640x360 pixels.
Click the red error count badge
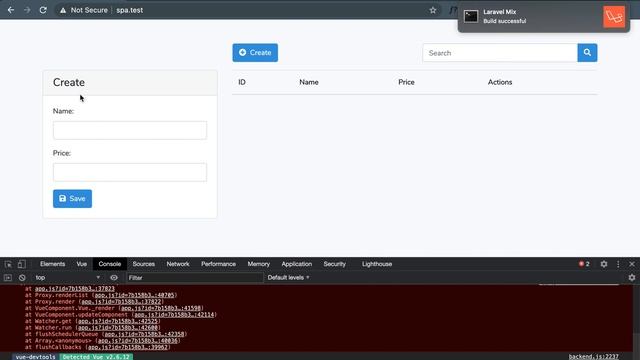[x=584, y=264]
